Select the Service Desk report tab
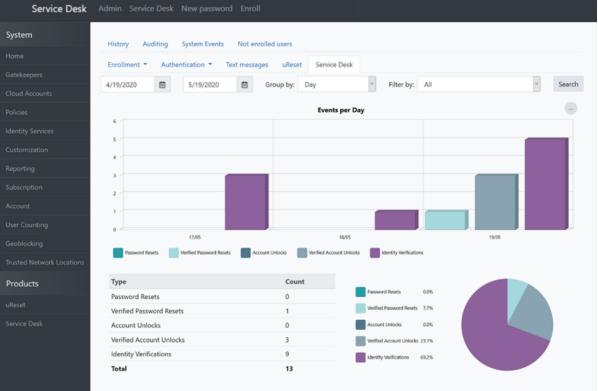Viewport: 598px width, 391px height. click(334, 64)
